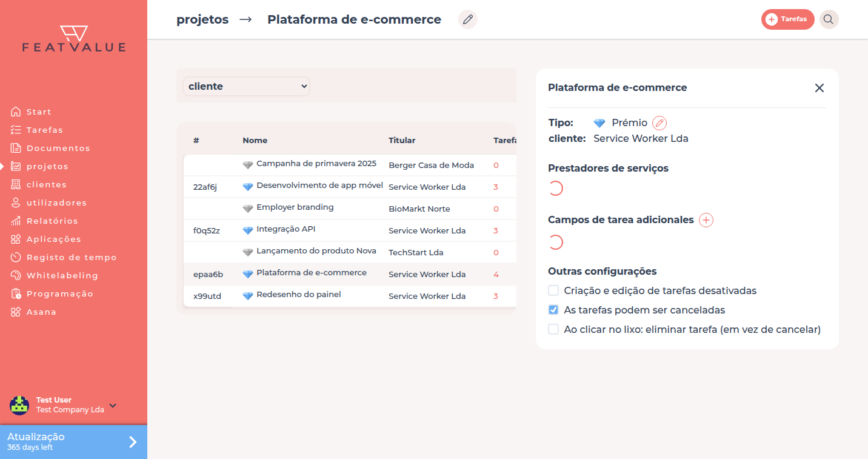Viewport: 868px width, 459px height.
Task: Click the Titular column header
Action: pyautogui.click(x=402, y=140)
